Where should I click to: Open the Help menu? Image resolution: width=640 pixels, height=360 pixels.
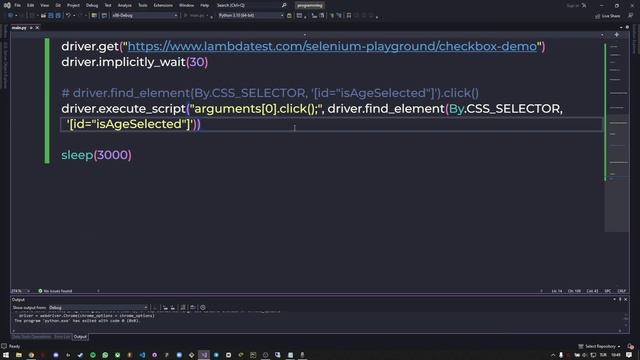[x=204, y=5]
